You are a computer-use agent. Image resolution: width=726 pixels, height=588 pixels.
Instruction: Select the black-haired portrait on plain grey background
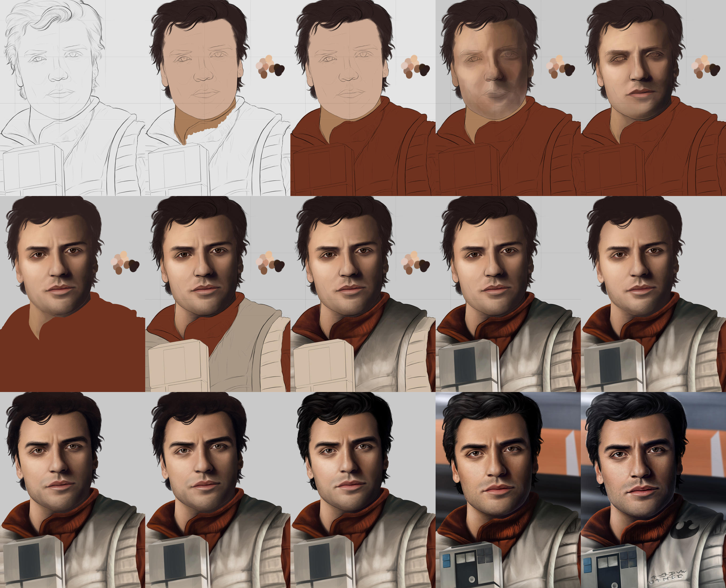point(363,490)
